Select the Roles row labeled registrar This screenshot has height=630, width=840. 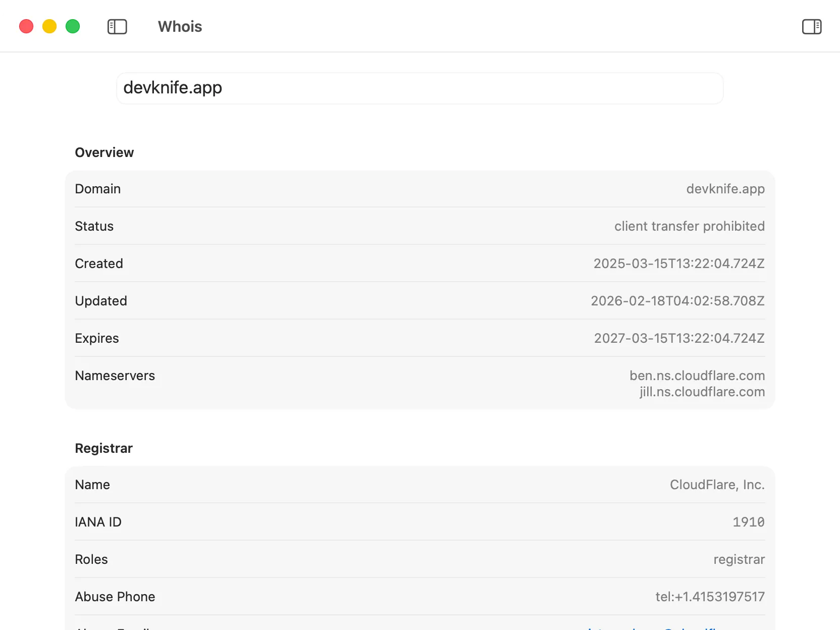419,559
